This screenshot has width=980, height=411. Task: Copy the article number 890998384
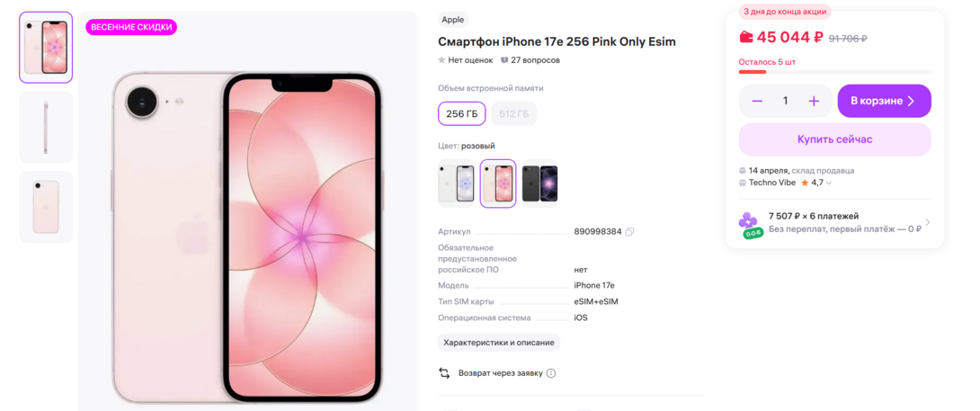click(630, 232)
